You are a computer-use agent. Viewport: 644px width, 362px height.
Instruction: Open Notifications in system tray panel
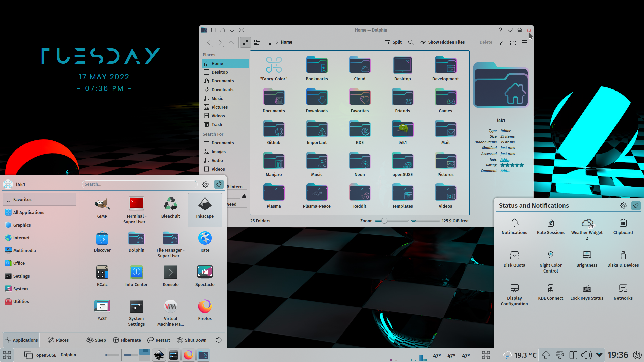[515, 227]
